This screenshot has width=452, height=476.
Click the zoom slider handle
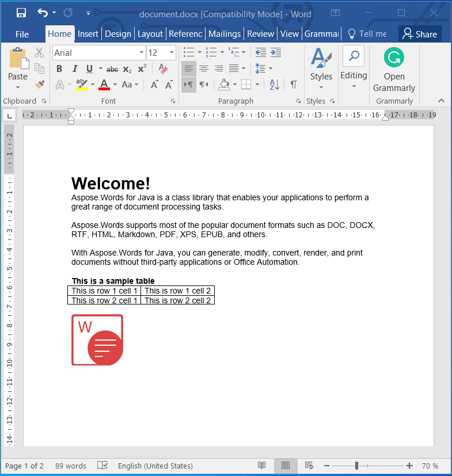point(357,466)
